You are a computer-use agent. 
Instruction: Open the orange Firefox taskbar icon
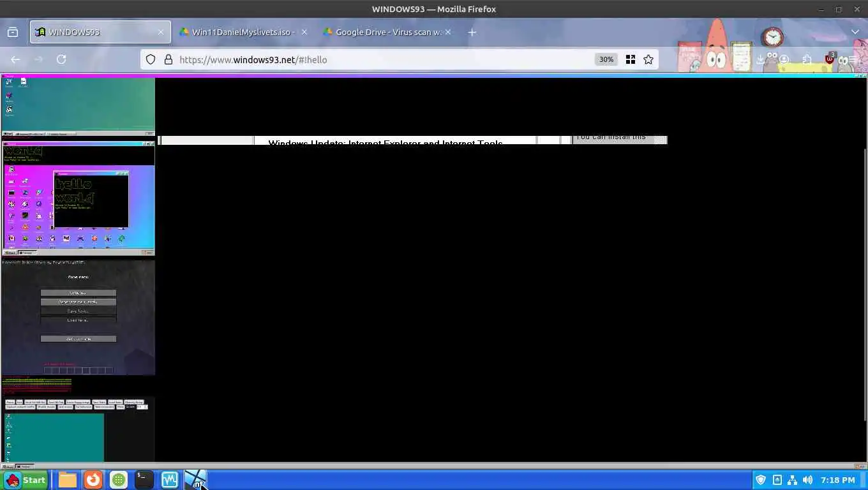(93, 480)
